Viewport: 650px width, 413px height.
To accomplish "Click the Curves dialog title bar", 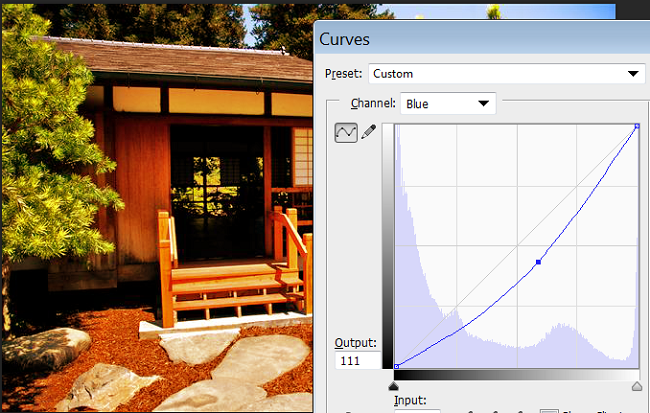I will (x=482, y=38).
